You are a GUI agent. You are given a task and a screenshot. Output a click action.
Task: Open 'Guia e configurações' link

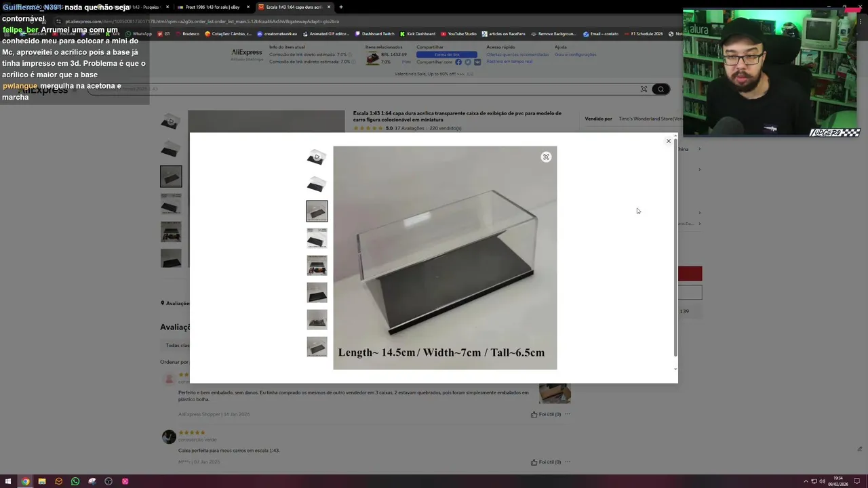coord(575,54)
